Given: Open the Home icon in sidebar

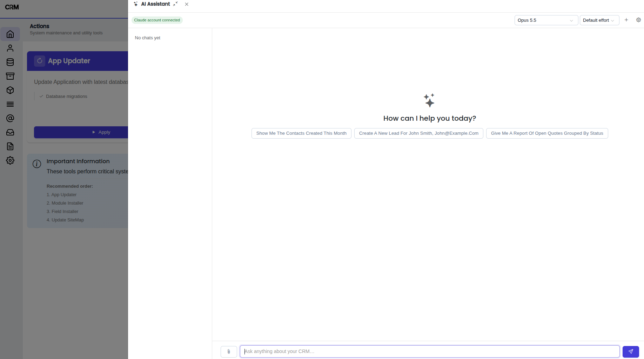Looking at the screenshot, I should (10, 34).
